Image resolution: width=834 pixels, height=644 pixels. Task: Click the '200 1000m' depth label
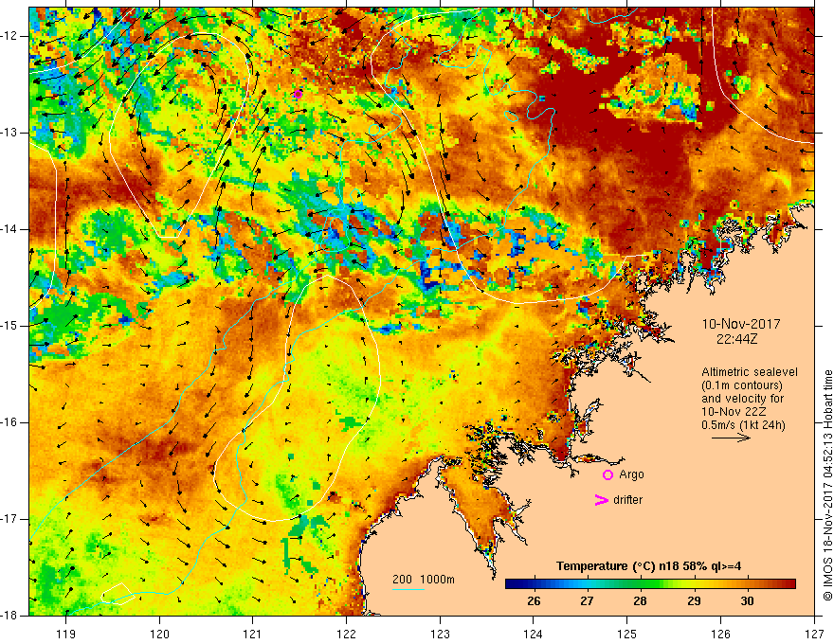tap(424, 580)
